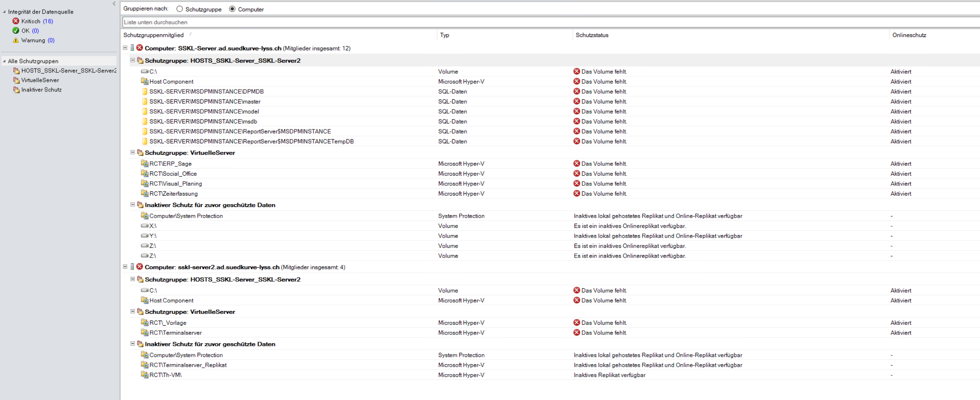
Task: Select 'Inaktiver Schutz' in the left tree
Action: (x=41, y=90)
